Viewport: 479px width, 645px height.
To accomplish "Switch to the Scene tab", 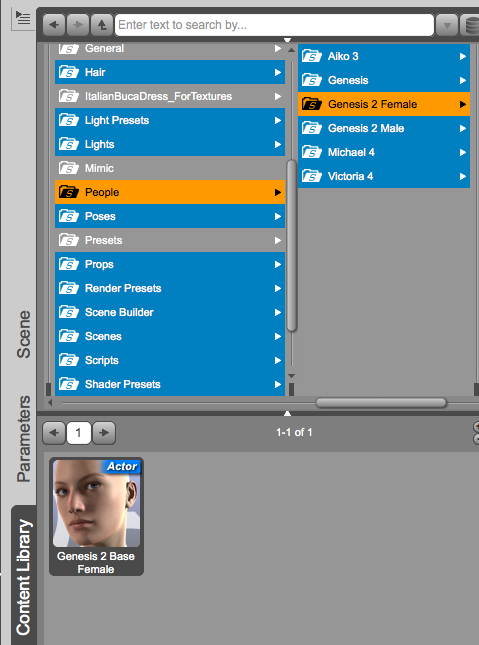I will tap(23, 334).
